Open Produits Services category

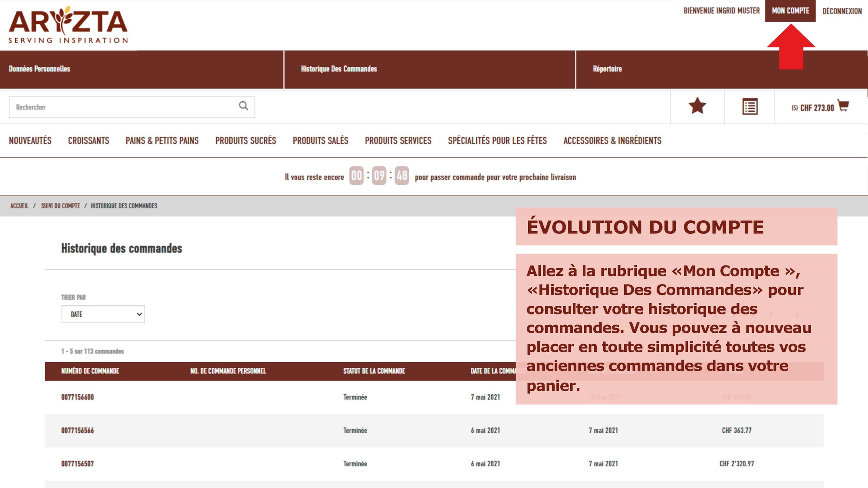point(398,141)
